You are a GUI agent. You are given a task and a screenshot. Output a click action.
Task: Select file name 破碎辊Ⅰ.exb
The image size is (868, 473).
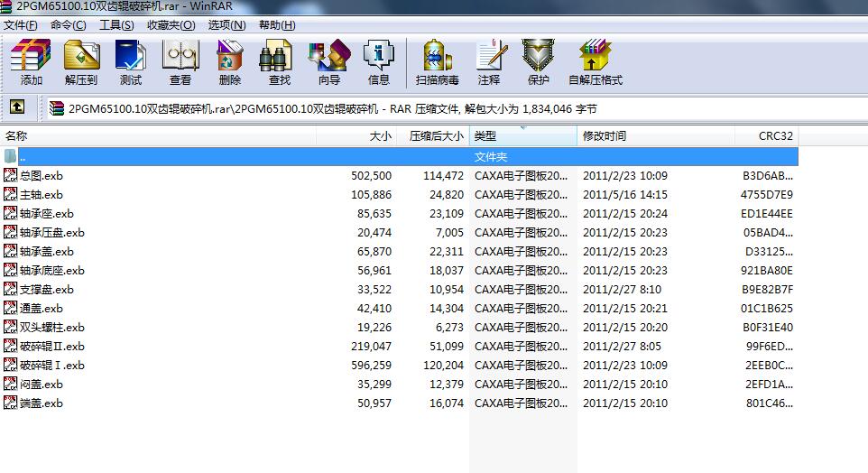[x=52, y=365]
